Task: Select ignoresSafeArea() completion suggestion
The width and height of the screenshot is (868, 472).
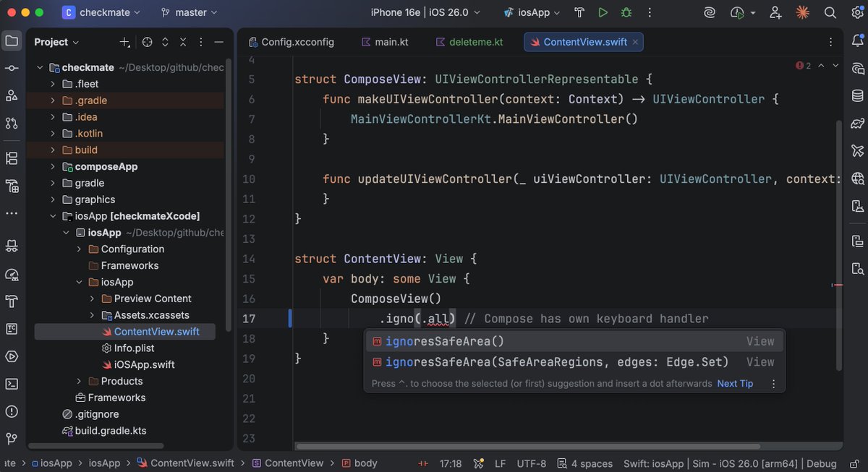Action: 574,341
